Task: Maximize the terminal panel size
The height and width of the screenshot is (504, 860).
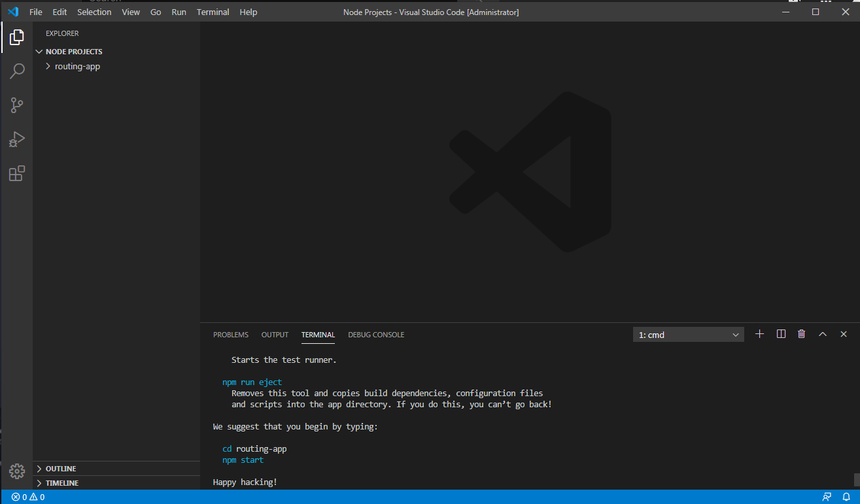Action: click(x=823, y=334)
